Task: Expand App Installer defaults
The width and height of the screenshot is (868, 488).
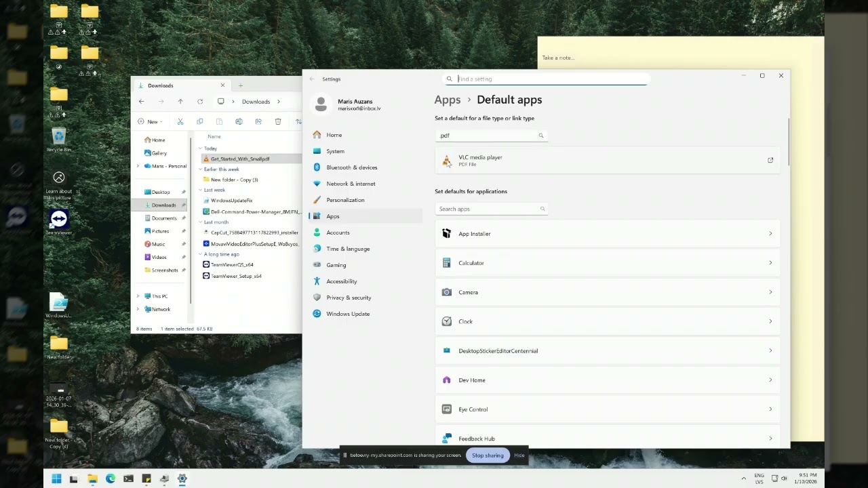Action: pos(608,234)
